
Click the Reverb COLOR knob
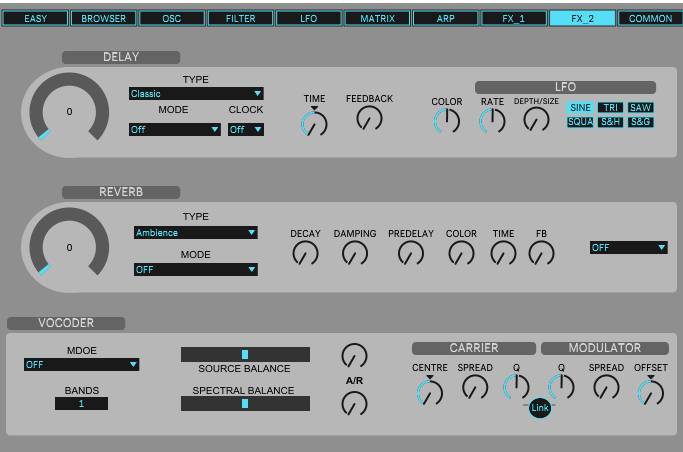(461, 254)
